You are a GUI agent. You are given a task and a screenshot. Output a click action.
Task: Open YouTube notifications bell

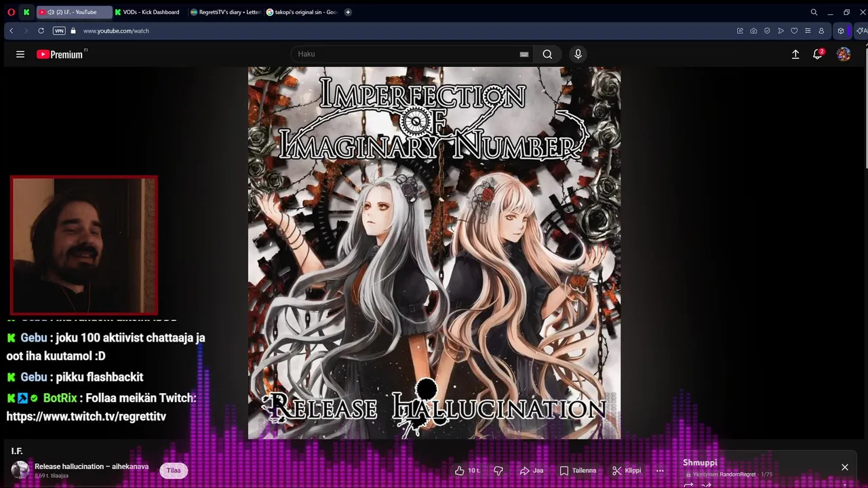(818, 54)
